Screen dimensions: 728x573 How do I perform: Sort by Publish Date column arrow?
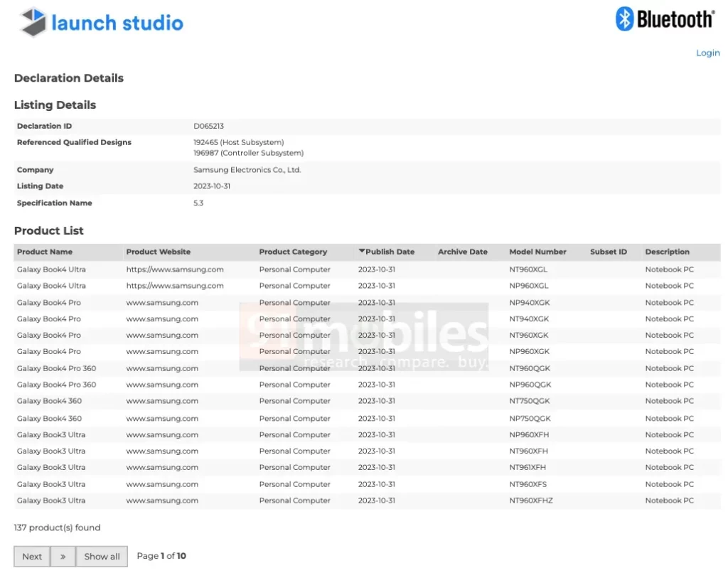pos(362,251)
